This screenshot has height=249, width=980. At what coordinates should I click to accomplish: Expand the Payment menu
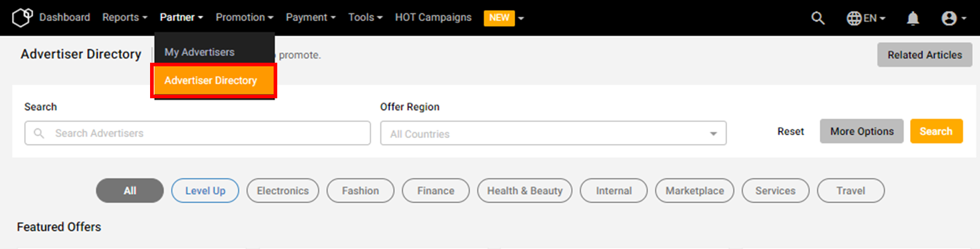tap(311, 17)
